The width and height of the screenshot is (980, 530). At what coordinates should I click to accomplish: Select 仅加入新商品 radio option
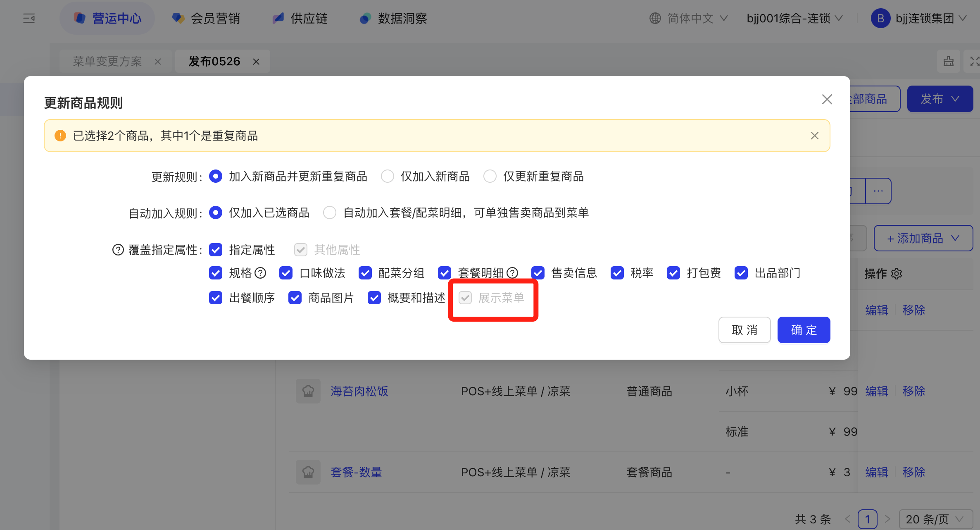(388, 177)
